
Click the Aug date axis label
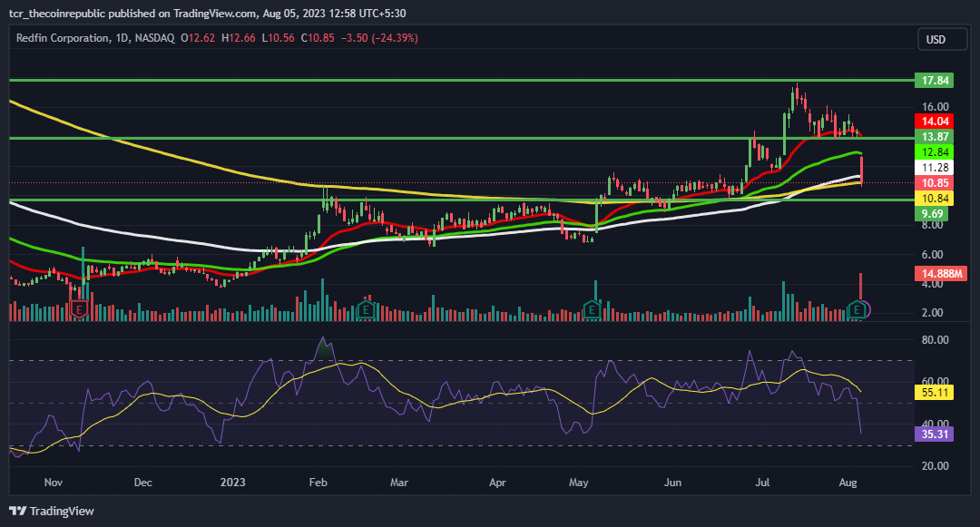pos(848,483)
